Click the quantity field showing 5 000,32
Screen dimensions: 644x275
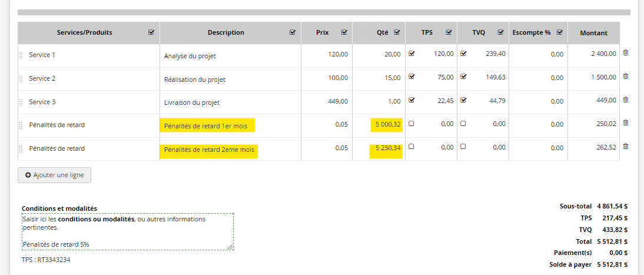click(x=386, y=125)
